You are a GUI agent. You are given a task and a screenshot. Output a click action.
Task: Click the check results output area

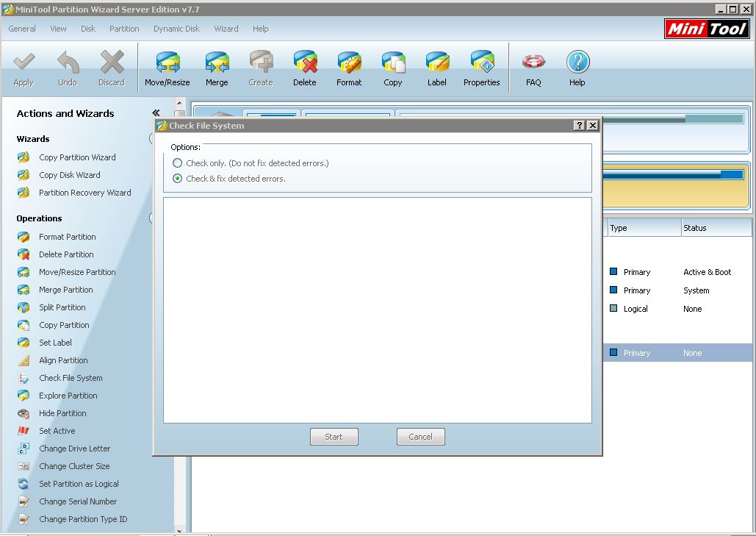pyautogui.click(x=378, y=310)
